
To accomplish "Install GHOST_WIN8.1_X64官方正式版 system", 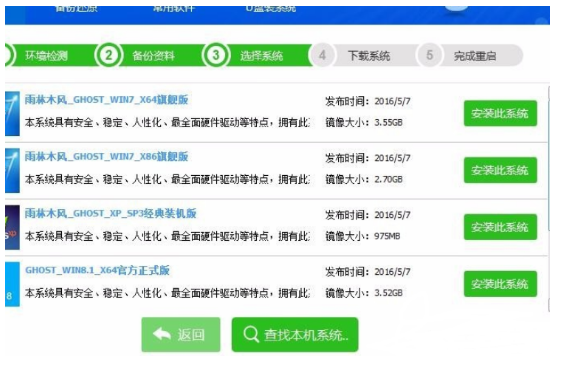I will [500, 284].
